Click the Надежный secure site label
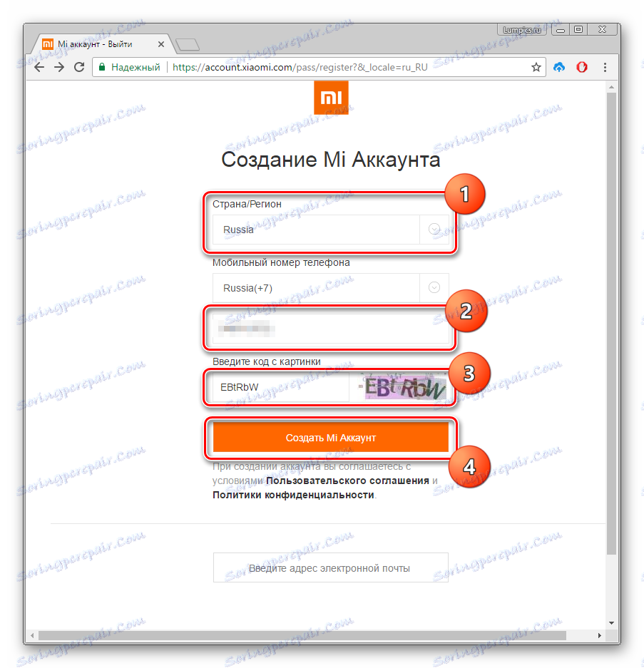The height and width of the screenshot is (668, 644). click(x=136, y=67)
